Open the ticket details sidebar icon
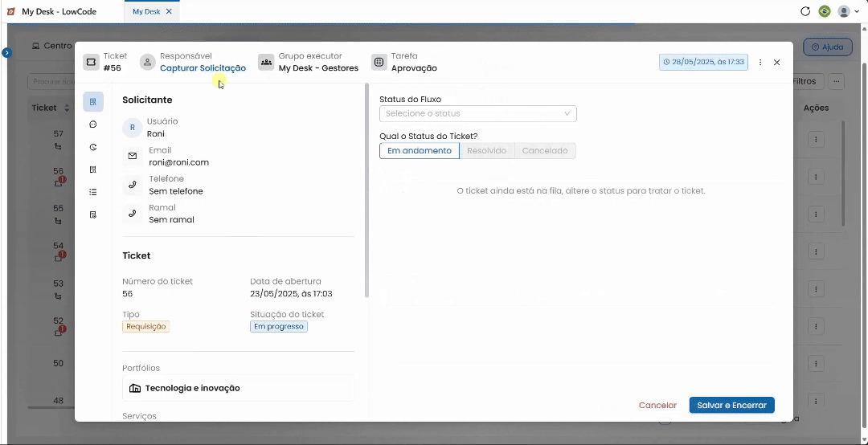 (x=93, y=102)
